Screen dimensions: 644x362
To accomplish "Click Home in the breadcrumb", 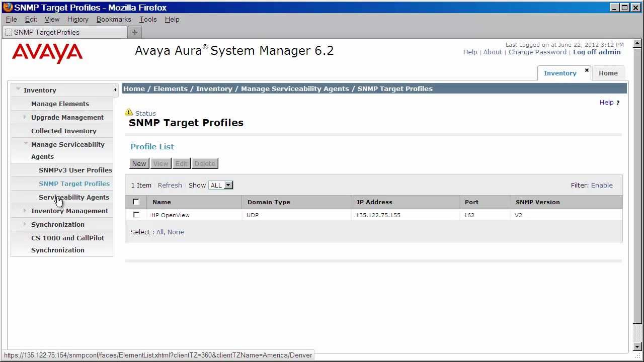I will point(134,88).
